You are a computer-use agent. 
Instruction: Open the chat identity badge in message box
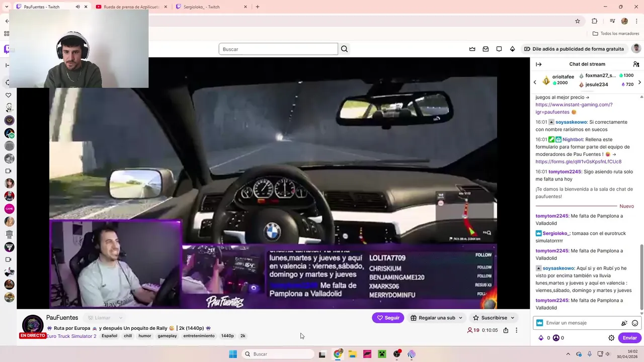[539, 323]
